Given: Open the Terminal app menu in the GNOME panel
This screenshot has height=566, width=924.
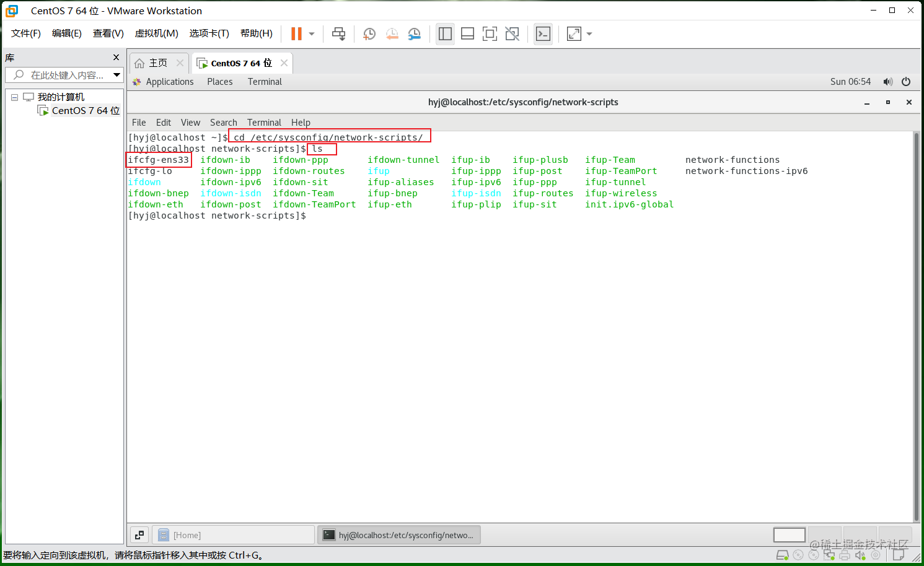Looking at the screenshot, I should (x=265, y=82).
